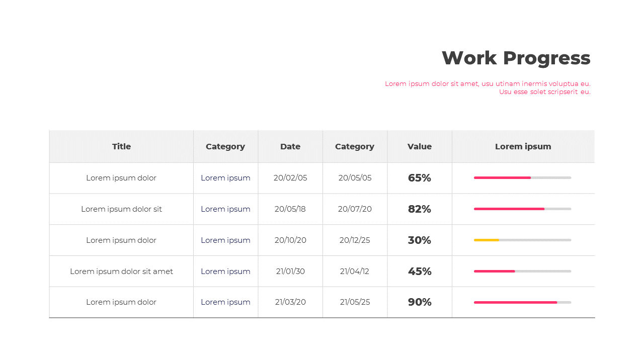644x362 pixels.
Task: Select the title cell 'Lorem ipsum dolor sit'
Action: (x=121, y=209)
